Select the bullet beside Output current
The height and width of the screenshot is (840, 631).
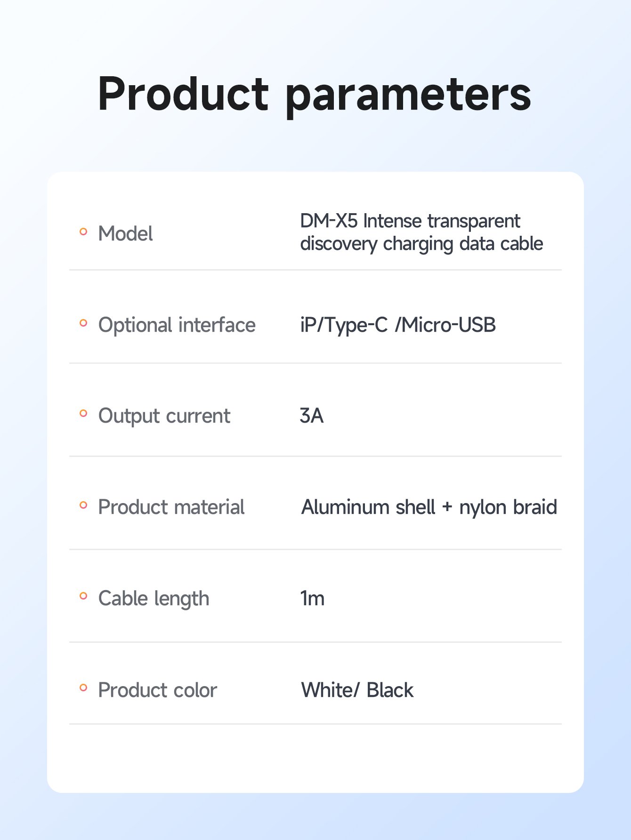pos(83,414)
